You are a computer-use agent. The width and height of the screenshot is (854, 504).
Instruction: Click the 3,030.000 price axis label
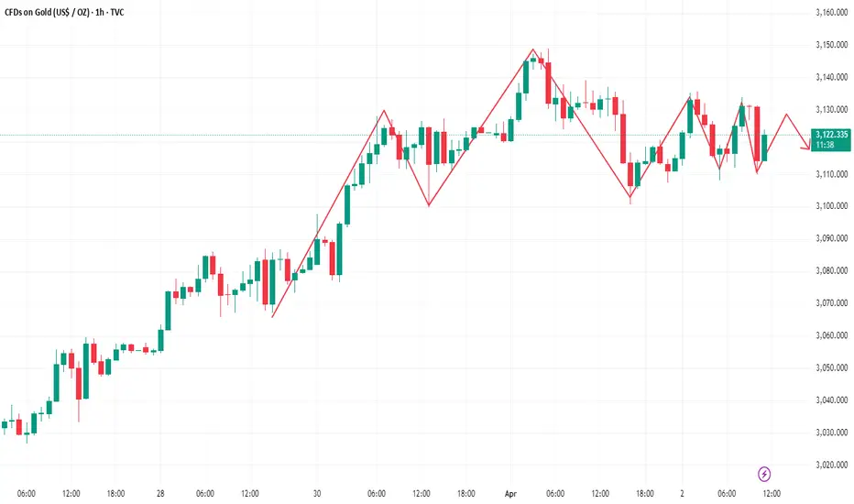[832, 433]
